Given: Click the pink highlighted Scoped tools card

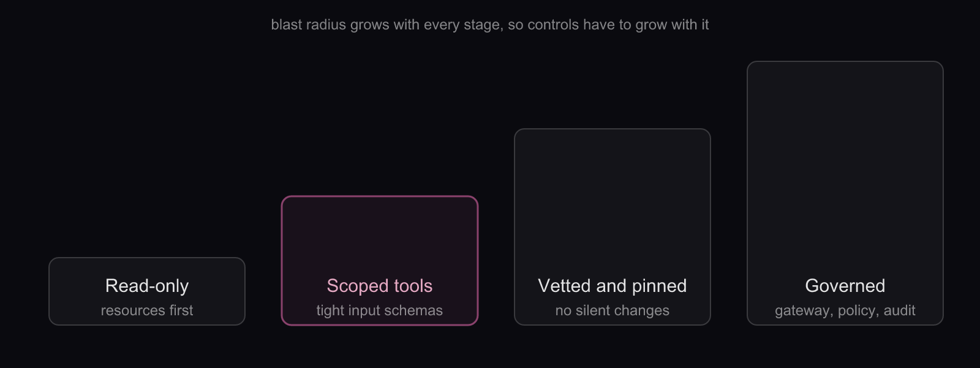Looking at the screenshot, I should pyautogui.click(x=380, y=261).
